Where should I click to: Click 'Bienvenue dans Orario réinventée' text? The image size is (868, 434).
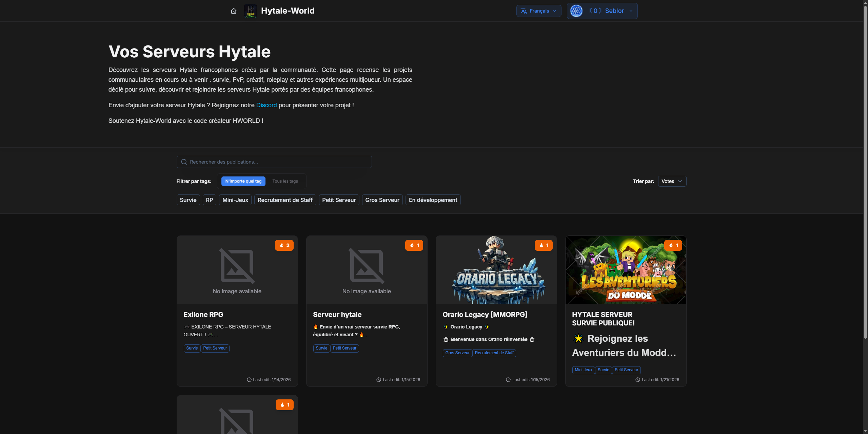coord(489,339)
